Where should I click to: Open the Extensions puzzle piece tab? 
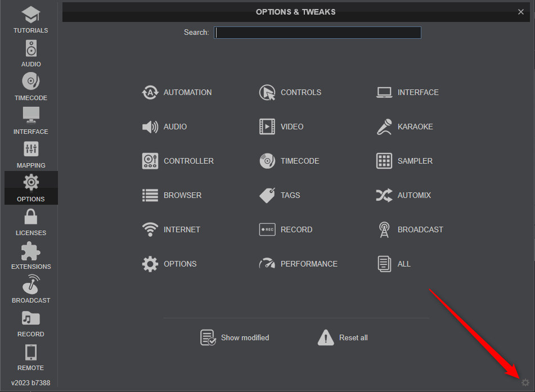31,256
